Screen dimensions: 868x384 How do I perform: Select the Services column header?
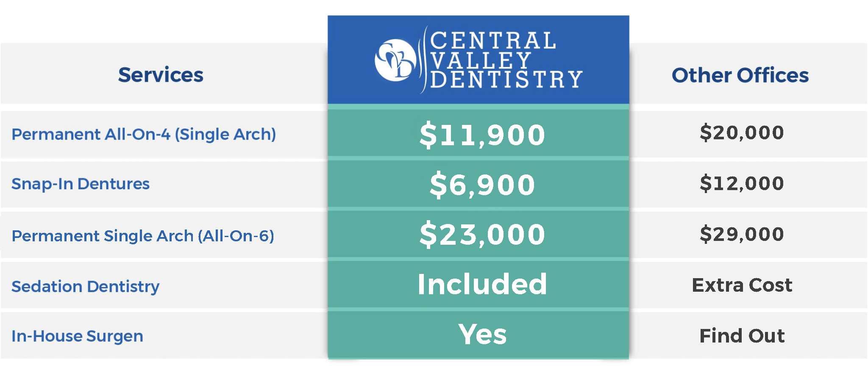tap(161, 75)
